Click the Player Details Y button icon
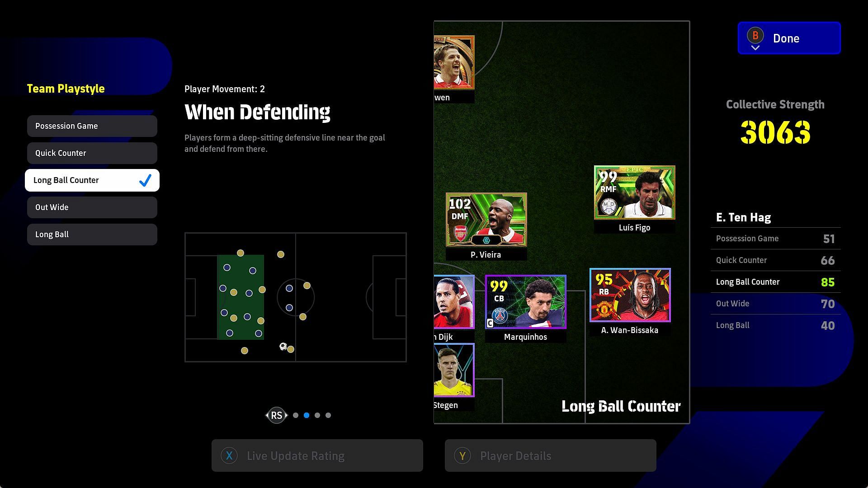Image resolution: width=868 pixels, height=488 pixels. click(463, 456)
